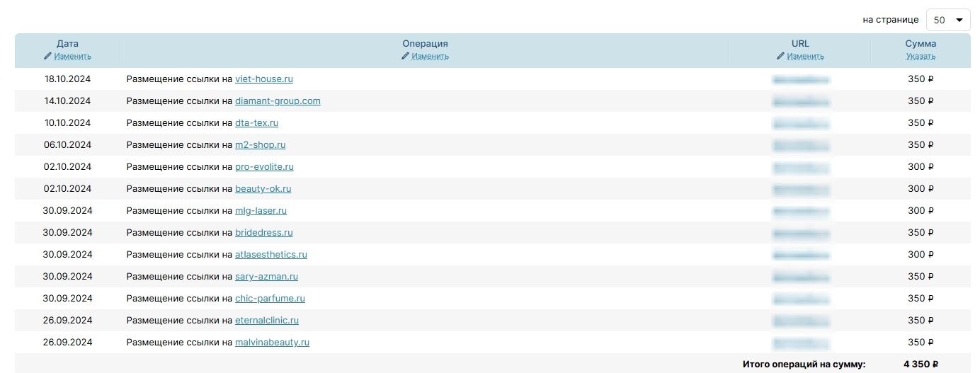This screenshot has height=373, width=980.
Task: Open the malvinabeauty.ru link
Action: 272,343
